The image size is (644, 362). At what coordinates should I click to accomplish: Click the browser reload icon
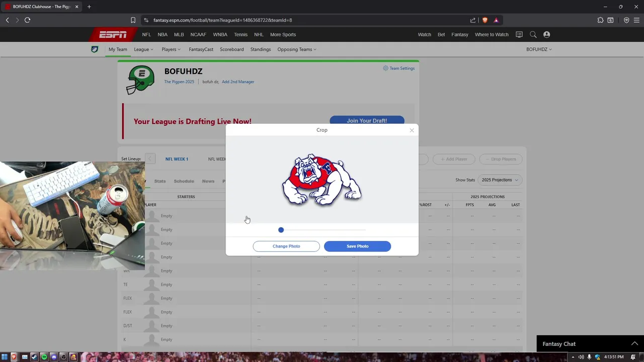click(27, 20)
